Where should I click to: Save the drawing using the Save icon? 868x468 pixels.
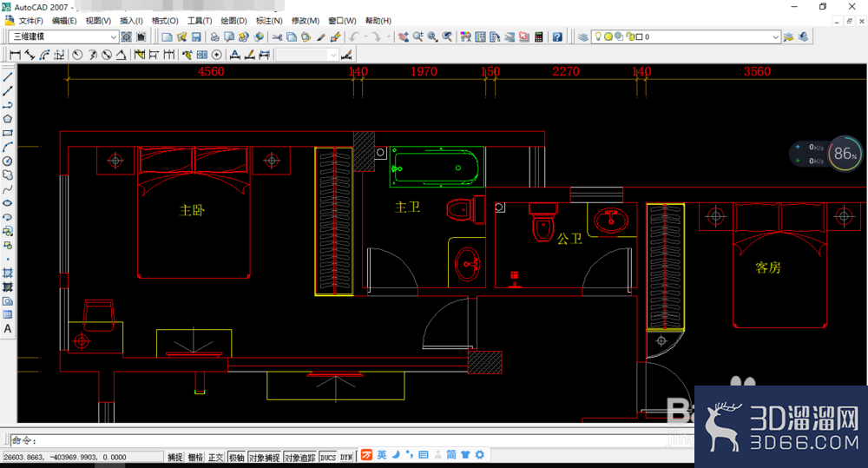tap(196, 37)
